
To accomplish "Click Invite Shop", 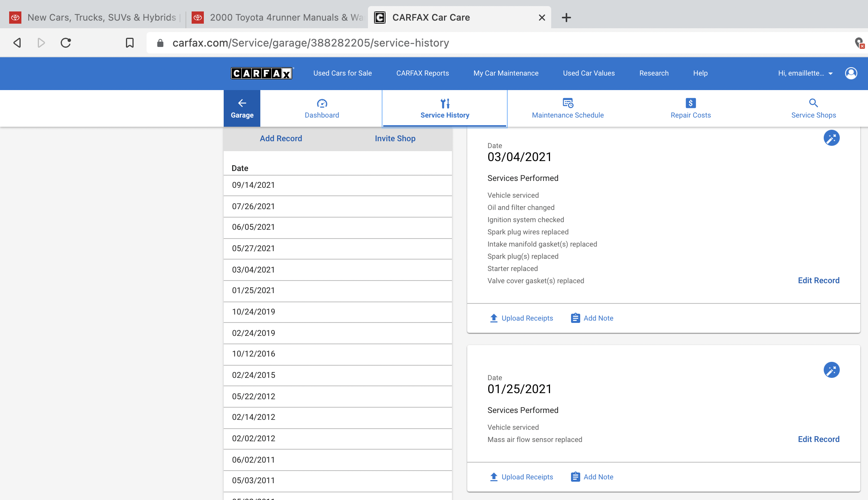I will 395,139.
